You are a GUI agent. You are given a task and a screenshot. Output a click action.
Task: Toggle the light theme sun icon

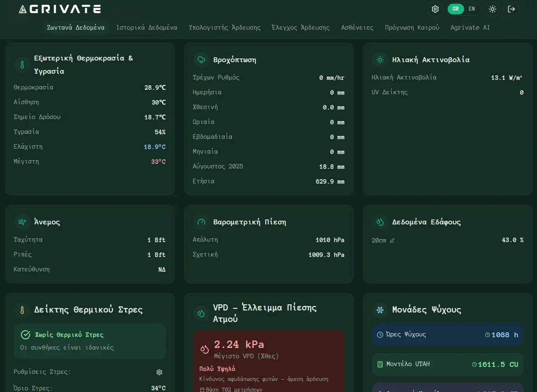[x=493, y=9]
